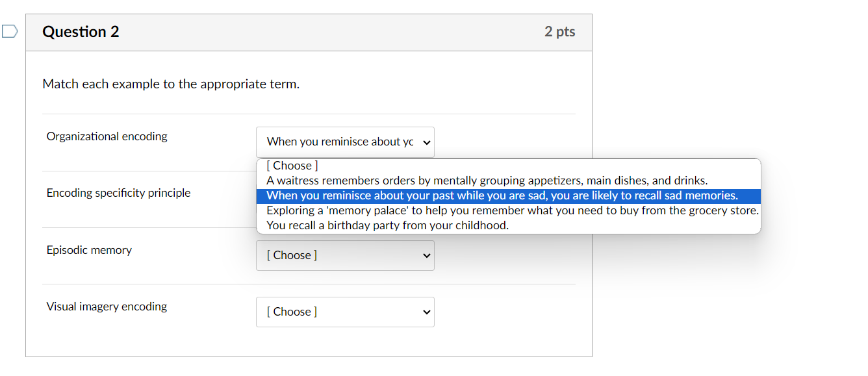Select the 'memory palace' grocery store option
The height and width of the screenshot is (376, 868).
(512, 210)
